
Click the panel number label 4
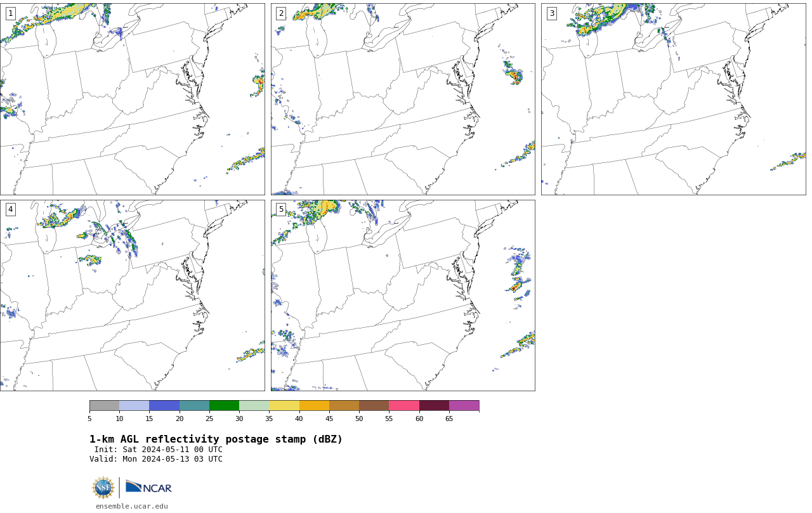tap(11, 209)
